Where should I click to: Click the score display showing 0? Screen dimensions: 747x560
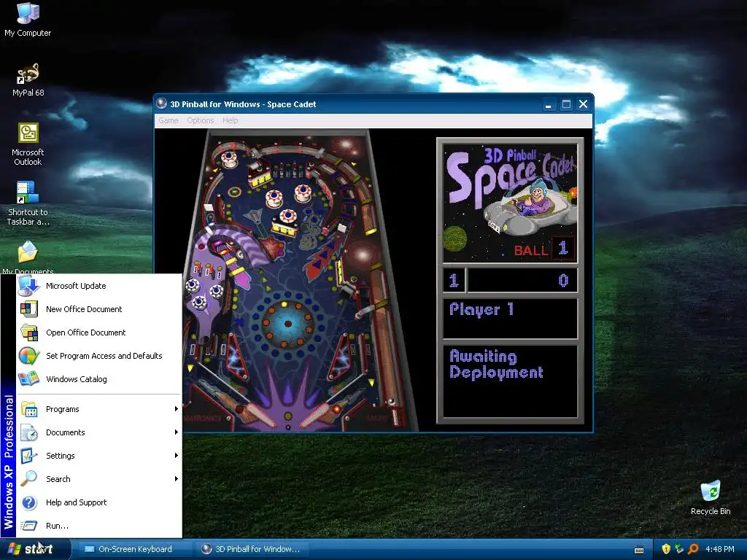[522, 280]
